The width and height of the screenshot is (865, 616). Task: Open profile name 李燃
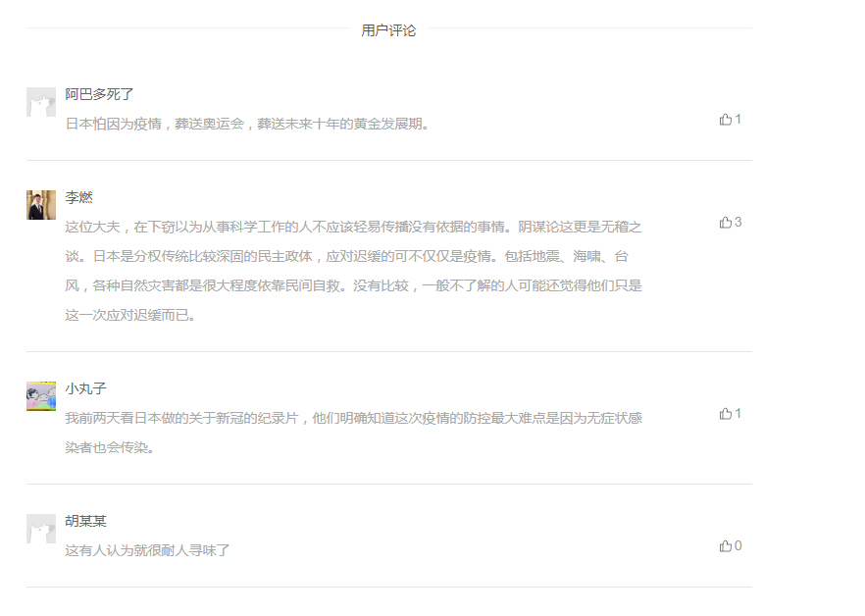(78, 197)
